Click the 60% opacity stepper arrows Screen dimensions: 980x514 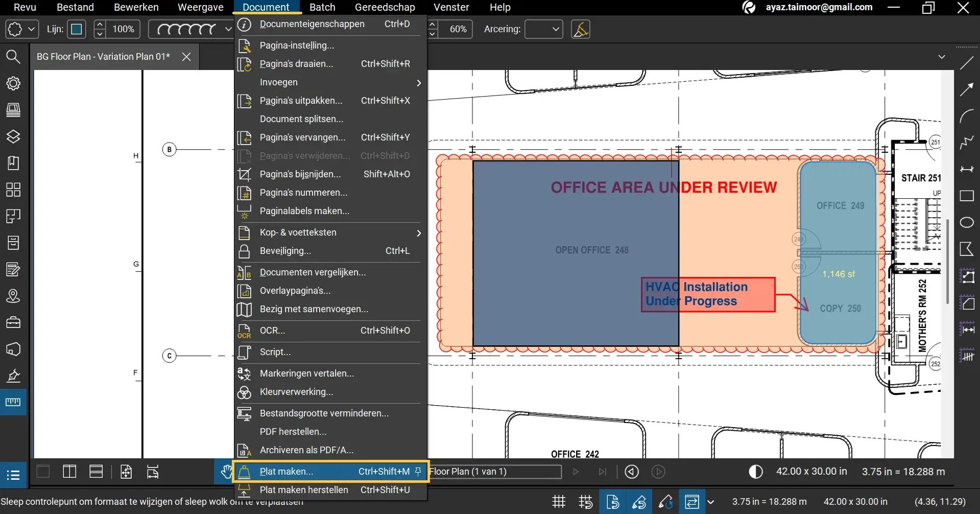coord(433,29)
